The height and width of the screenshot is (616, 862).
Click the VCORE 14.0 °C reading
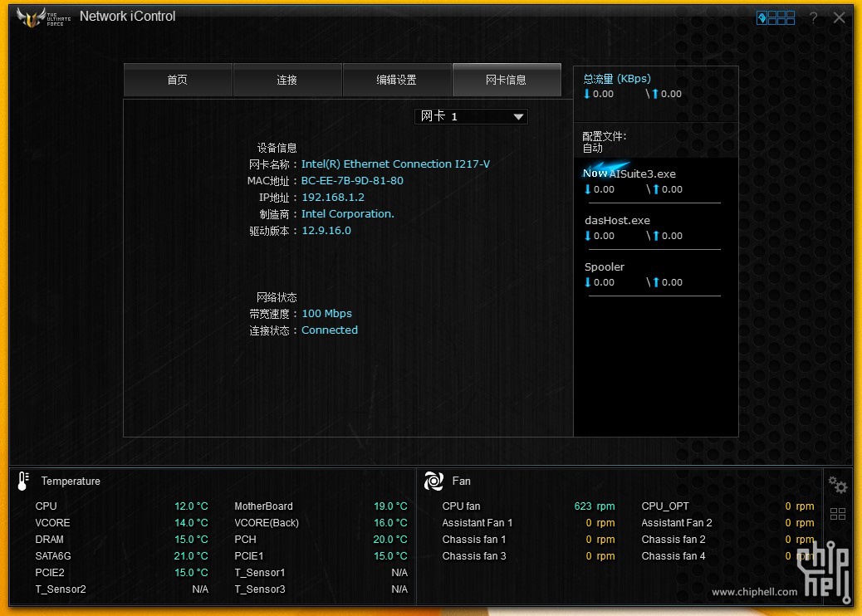point(191,522)
